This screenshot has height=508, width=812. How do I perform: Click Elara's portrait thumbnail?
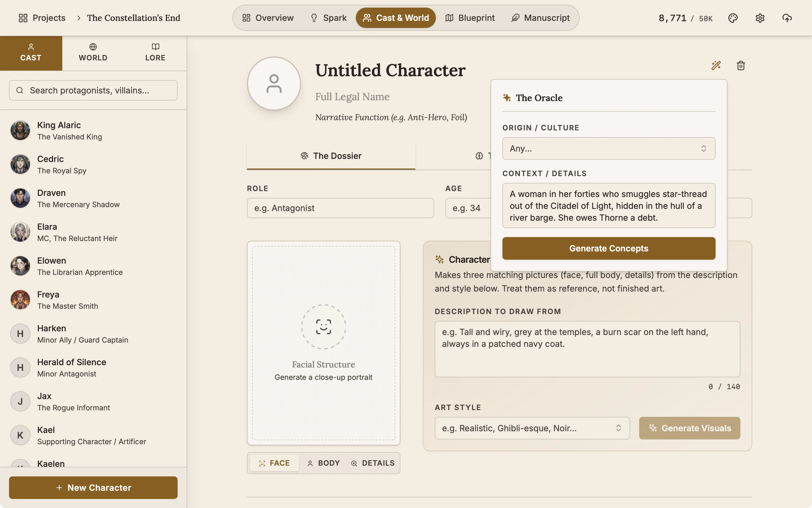tap(20, 232)
